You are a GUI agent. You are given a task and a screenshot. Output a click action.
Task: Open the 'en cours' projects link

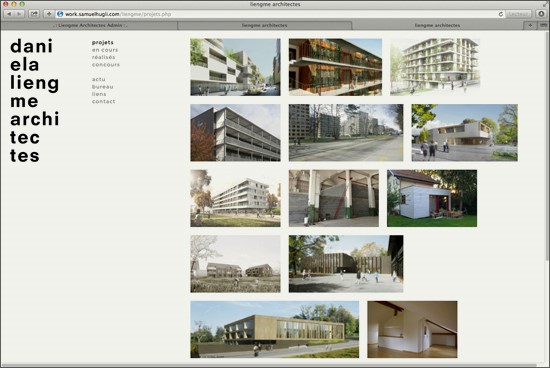tap(105, 50)
